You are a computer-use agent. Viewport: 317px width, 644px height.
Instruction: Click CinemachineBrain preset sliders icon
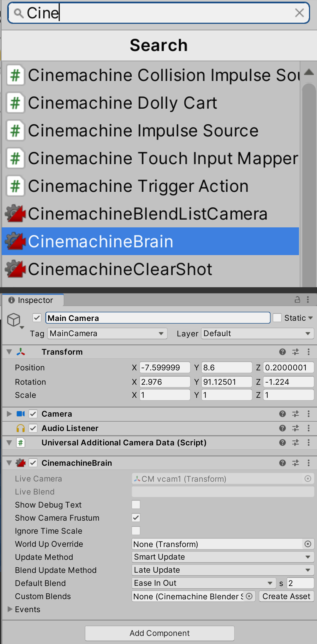pos(295,463)
